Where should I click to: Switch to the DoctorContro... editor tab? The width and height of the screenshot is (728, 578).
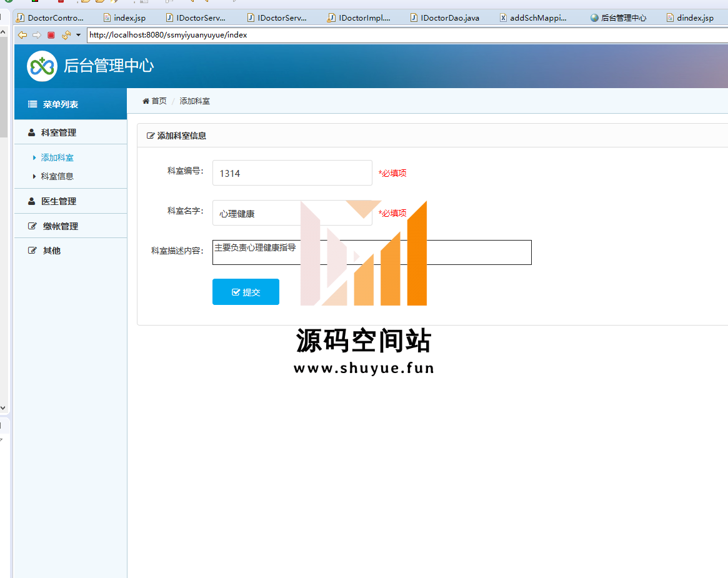(50, 17)
